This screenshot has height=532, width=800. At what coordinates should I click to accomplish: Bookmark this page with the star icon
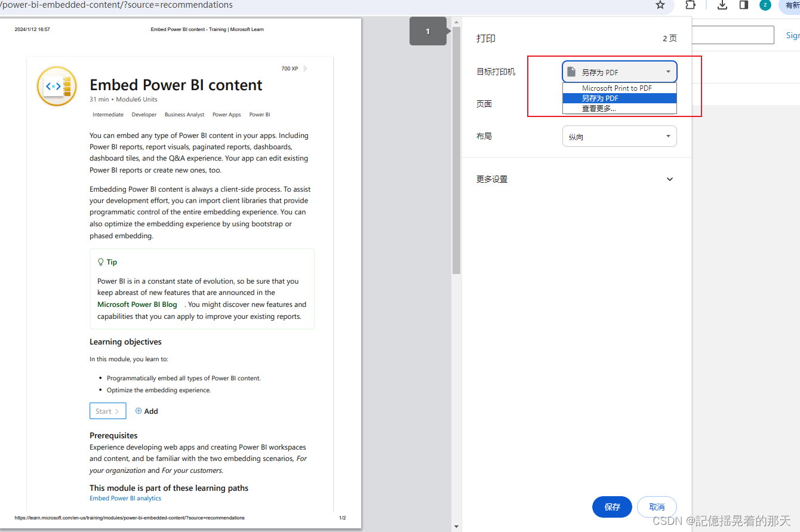(x=660, y=5)
